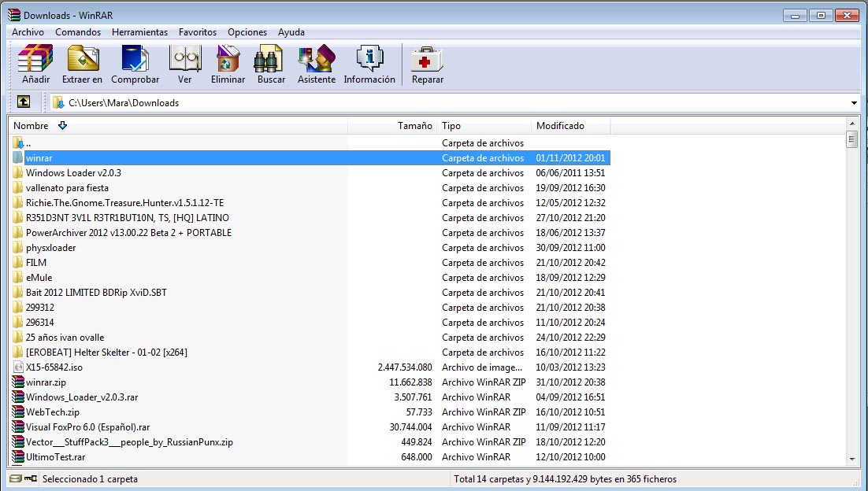Sort by the Nombre column header
Screen dimensions: 868x491
[178, 126]
